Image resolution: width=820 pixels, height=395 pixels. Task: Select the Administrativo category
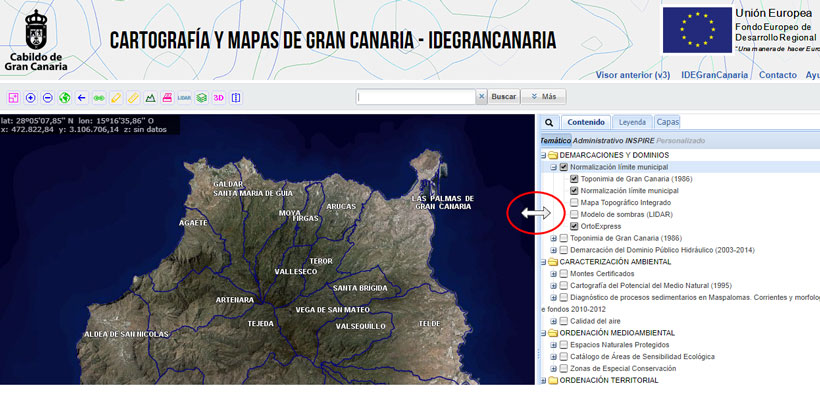pos(598,141)
